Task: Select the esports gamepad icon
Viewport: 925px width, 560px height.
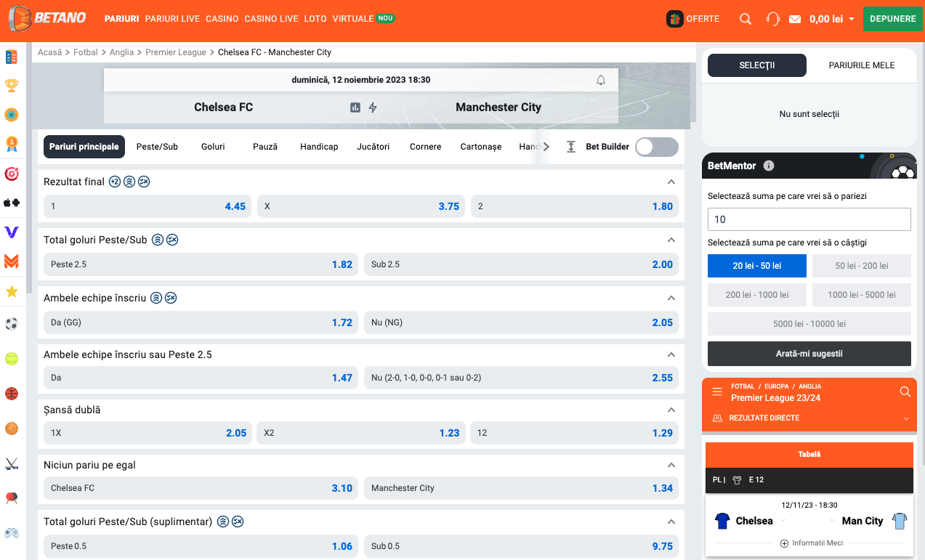Action: tap(12, 533)
